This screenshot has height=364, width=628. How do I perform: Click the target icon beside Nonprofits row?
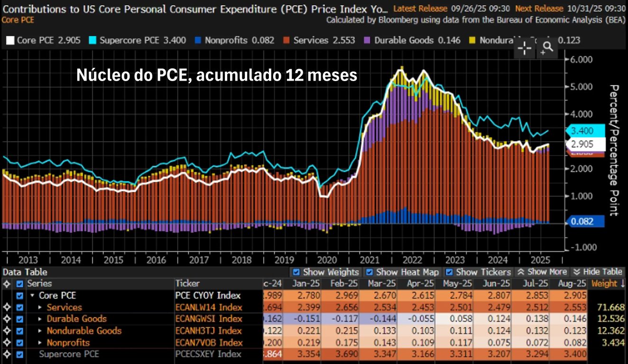(7, 343)
